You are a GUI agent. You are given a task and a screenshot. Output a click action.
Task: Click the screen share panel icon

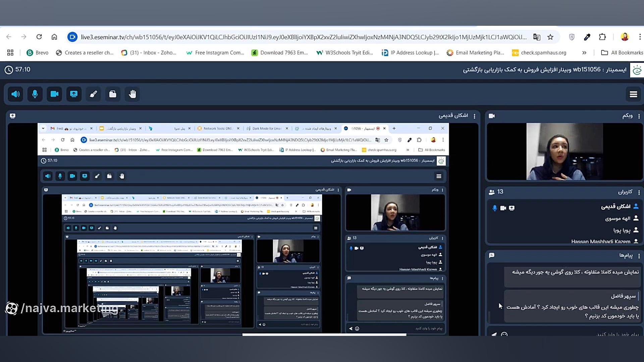coord(13,116)
